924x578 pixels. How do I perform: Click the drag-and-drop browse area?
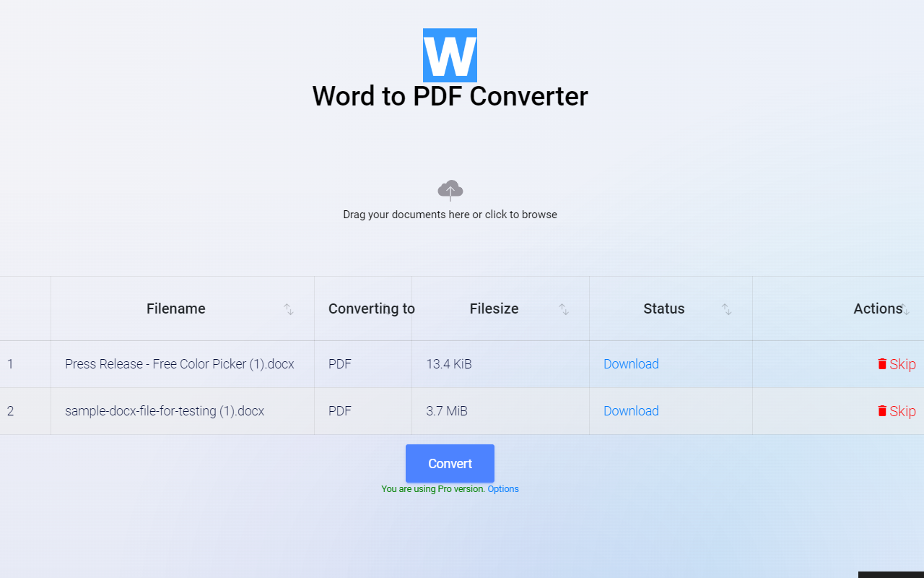tap(450, 202)
